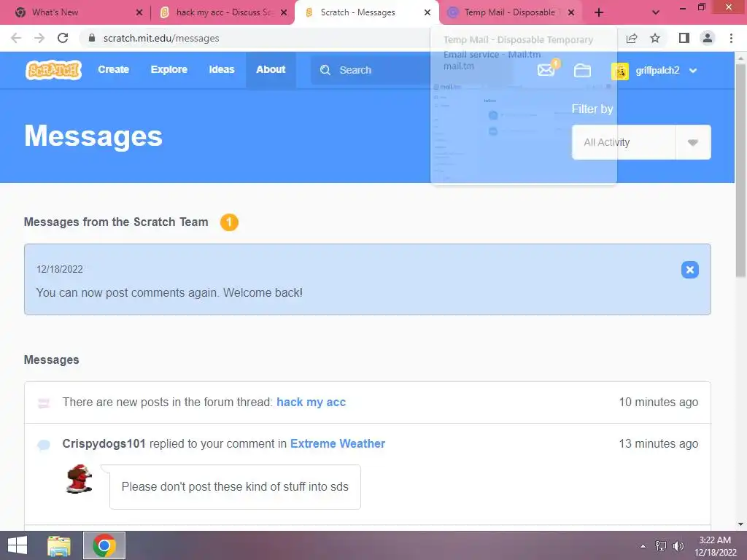Go back in browser history
This screenshot has width=747, height=560.
pos(16,38)
